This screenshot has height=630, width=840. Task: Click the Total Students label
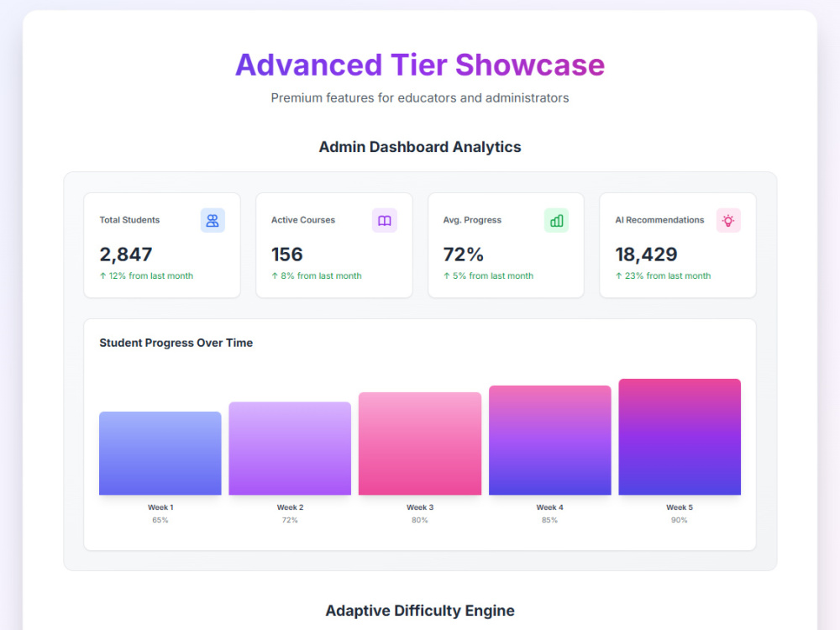point(129,220)
